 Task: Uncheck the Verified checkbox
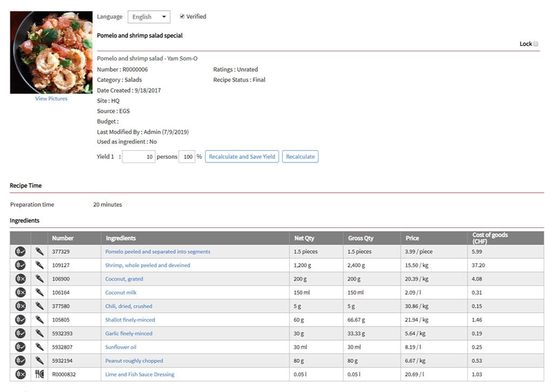coord(182,17)
